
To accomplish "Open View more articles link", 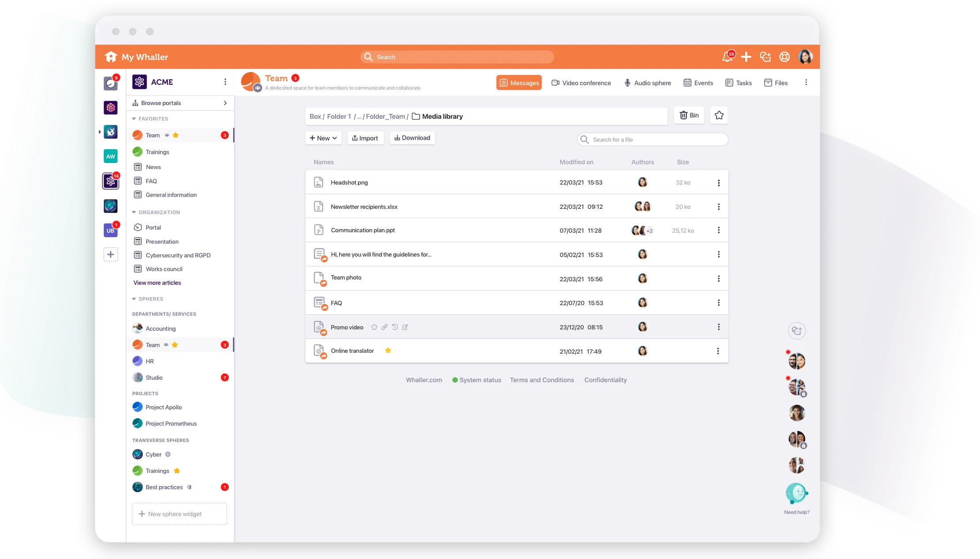I will pyautogui.click(x=157, y=283).
